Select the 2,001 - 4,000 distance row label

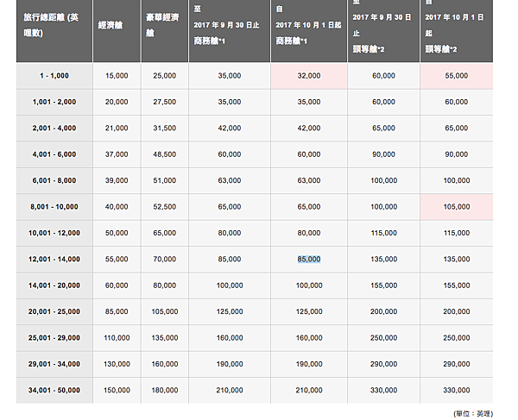pos(54,128)
